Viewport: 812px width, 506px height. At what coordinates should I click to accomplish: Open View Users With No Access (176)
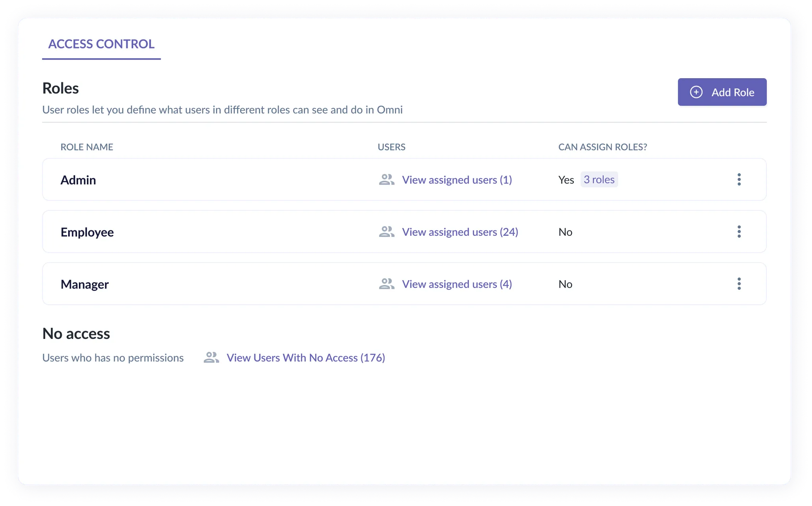[306, 358]
